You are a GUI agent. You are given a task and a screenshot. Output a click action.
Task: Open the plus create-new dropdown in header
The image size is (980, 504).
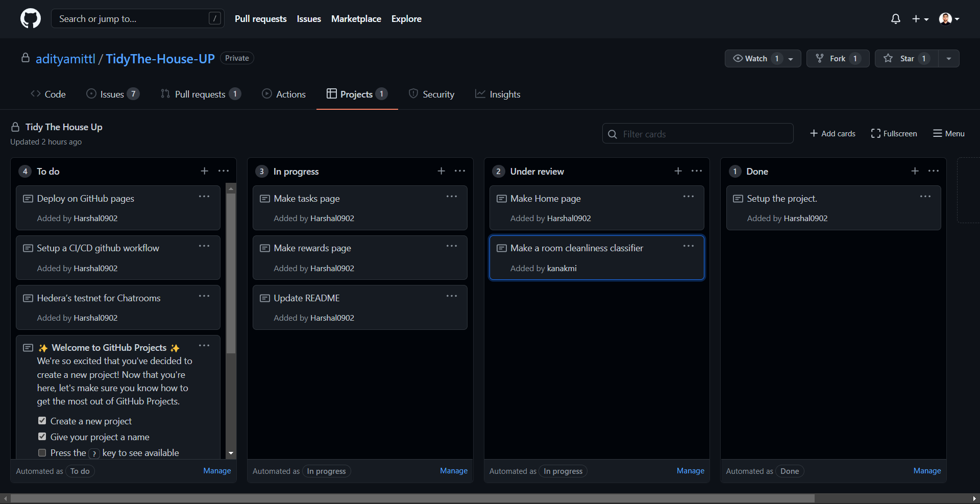click(920, 19)
